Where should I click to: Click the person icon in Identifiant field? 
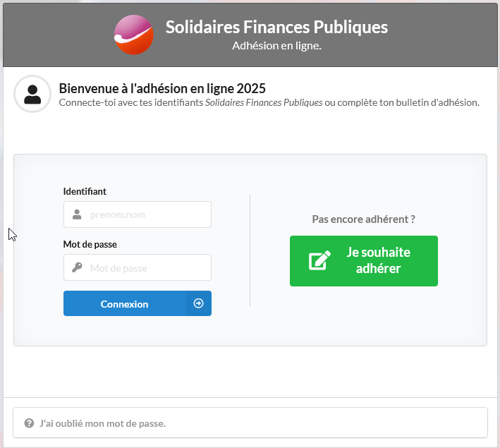tap(77, 214)
